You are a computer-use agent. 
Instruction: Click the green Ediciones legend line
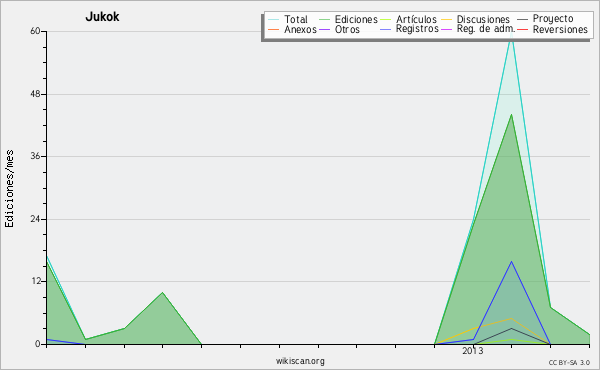(324, 19)
